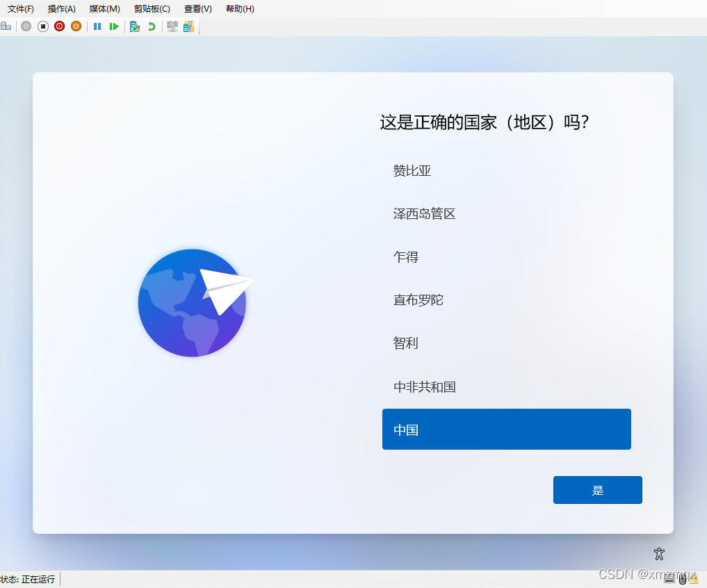Pick 智利 in the country list
Image resolution: width=707 pixels, height=588 pixels.
pos(506,343)
